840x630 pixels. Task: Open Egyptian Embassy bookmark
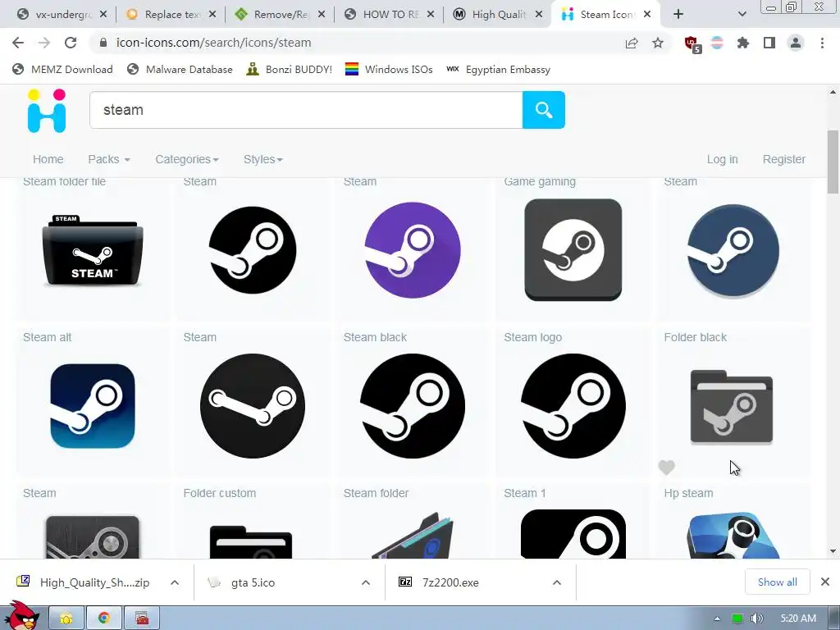click(x=498, y=69)
